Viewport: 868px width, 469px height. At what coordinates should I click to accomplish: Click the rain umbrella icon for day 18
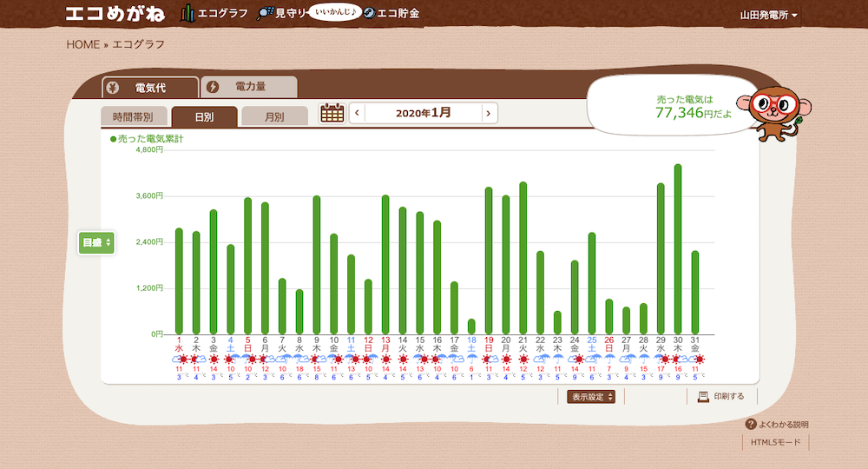coord(471,360)
